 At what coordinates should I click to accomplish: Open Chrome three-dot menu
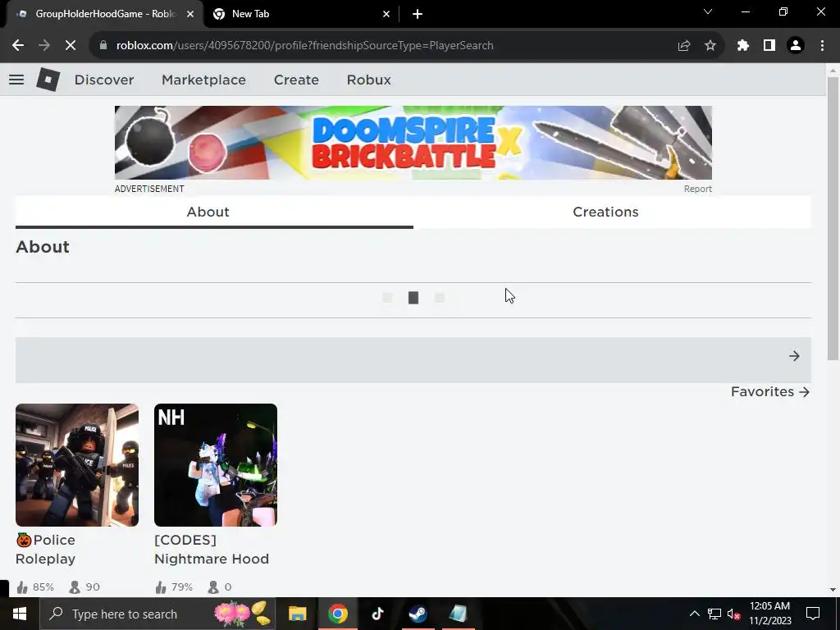[x=822, y=46]
